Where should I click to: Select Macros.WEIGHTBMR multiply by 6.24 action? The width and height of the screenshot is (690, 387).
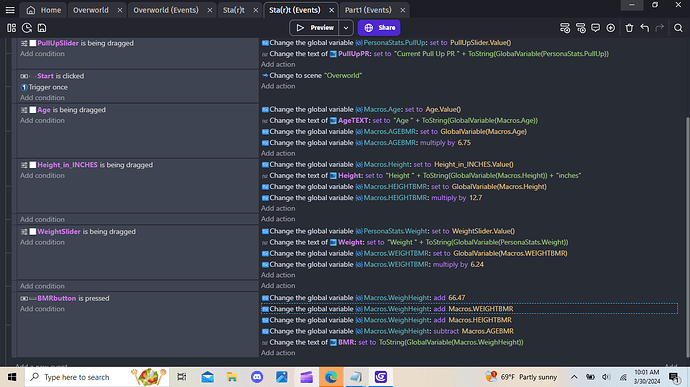click(x=373, y=265)
